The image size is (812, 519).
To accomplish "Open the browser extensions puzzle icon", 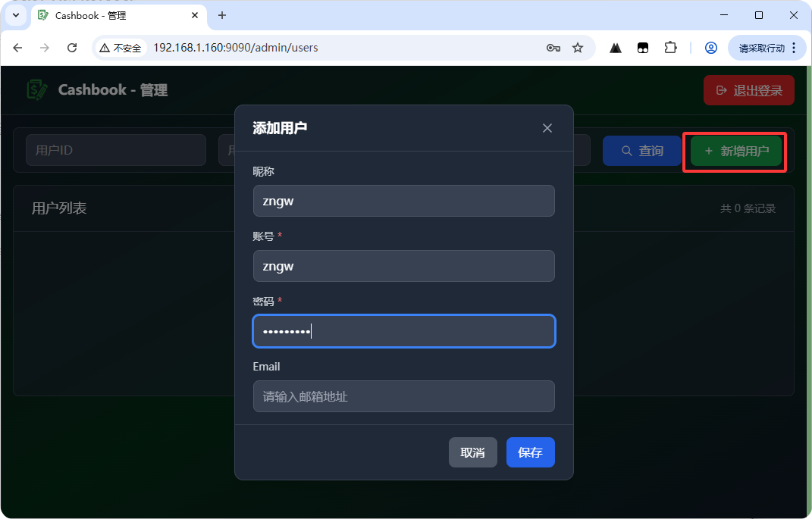I will click(x=670, y=48).
